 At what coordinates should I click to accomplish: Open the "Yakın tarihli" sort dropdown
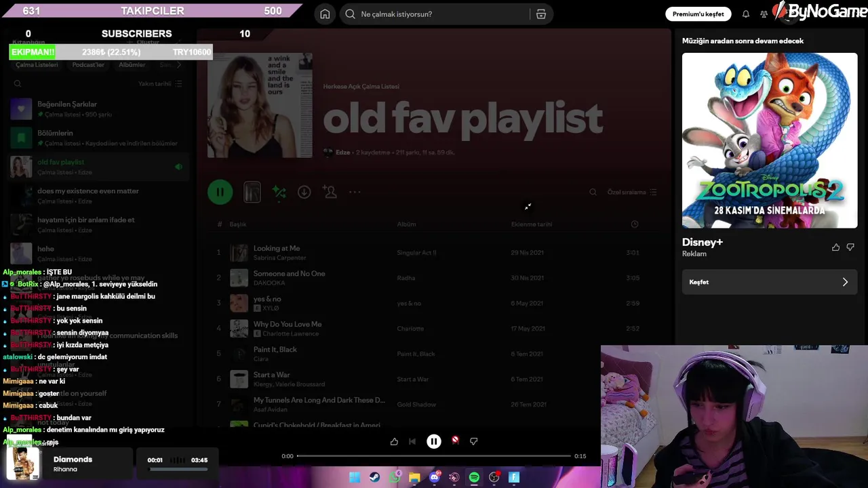(x=160, y=84)
